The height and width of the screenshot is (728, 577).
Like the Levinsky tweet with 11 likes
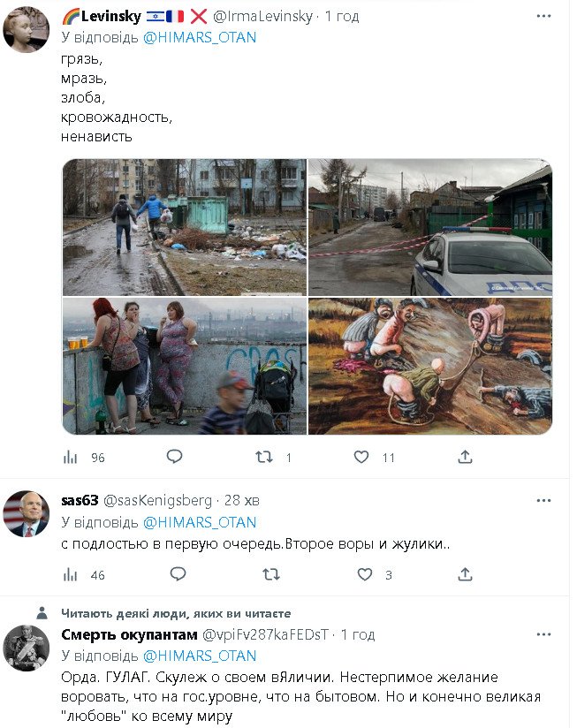pyautogui.click(x=361, y=458)
